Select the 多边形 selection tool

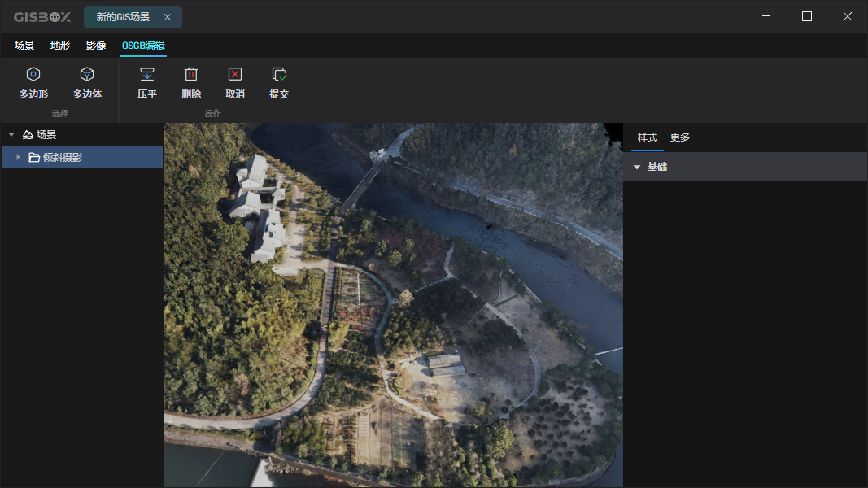click(33, 81)
